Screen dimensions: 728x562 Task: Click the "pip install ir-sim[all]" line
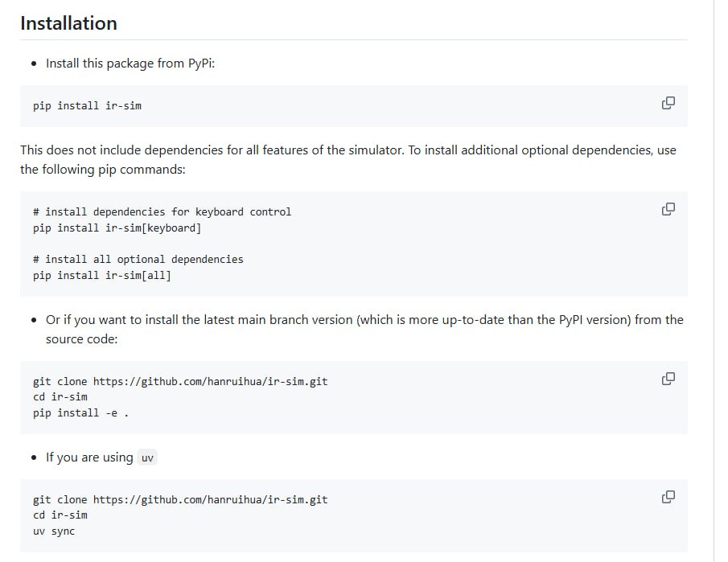[102, 276]
